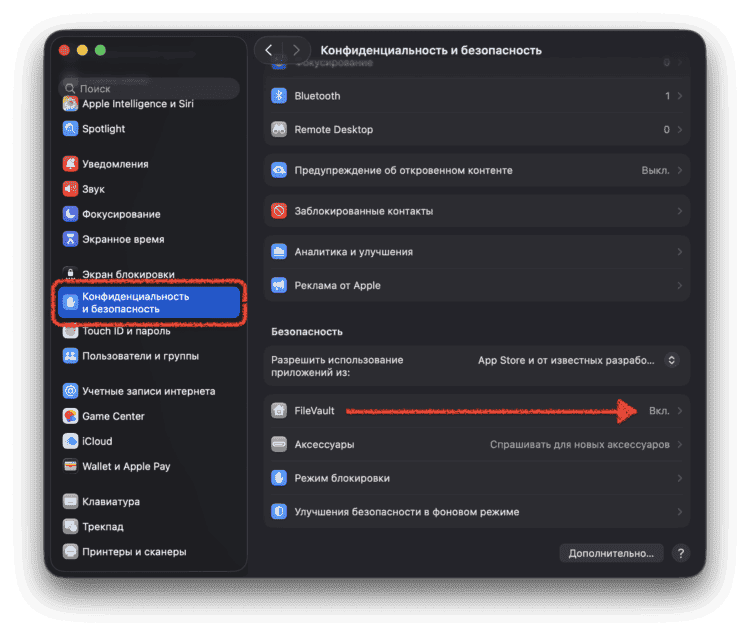Open Wallet и Apple Pay label
This screenshot has height=636, width=750.
coord(126,466)
